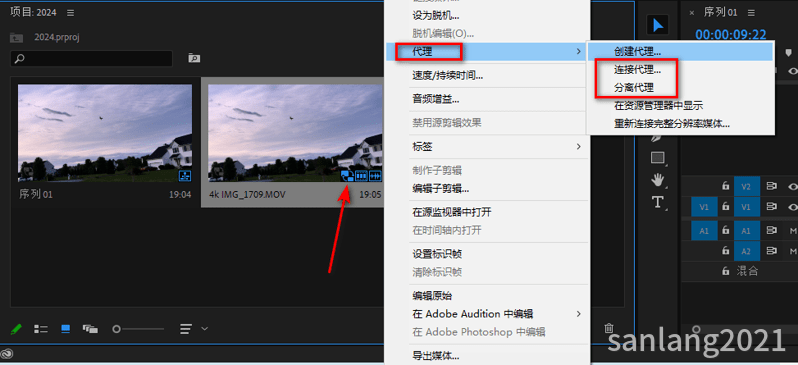Toggle lock on track A1
This screenshot has height=365, width=798.
[x=725, y=231]
